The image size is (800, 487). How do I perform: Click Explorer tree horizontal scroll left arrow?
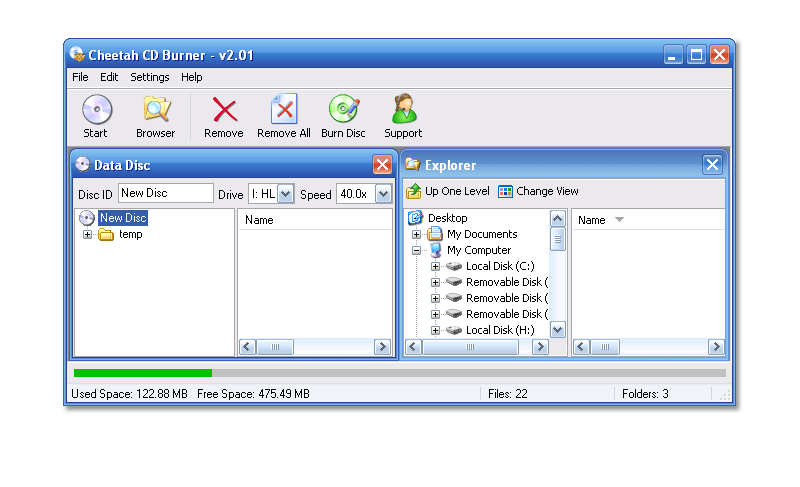coord(414,347)
